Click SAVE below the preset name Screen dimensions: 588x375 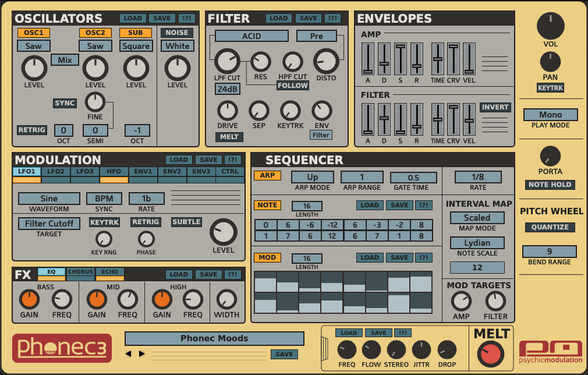point(284,354)
